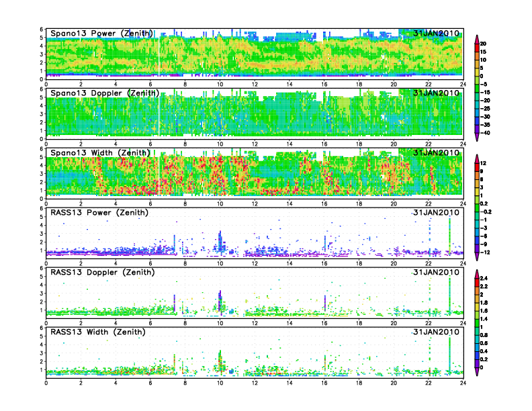Click the white gap line near hour 6.5 in Spano13 Power
532x411 pixels.
[x=159, y=56]
